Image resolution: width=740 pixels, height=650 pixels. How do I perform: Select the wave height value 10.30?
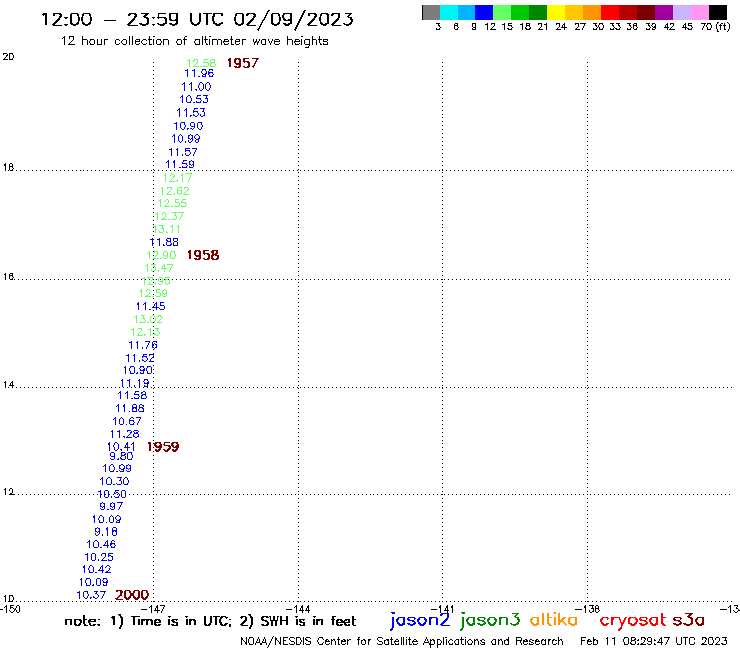tap(114, 481)
